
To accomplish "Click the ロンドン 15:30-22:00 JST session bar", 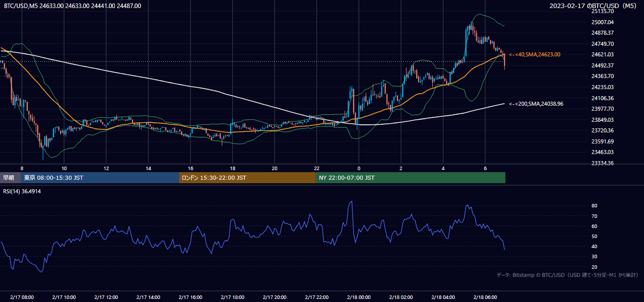I will [x=247, y=178].
